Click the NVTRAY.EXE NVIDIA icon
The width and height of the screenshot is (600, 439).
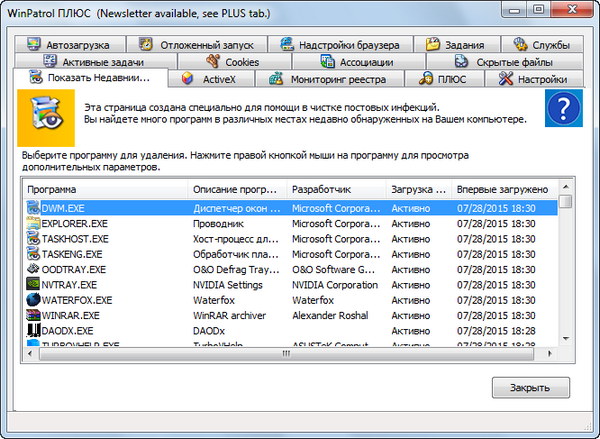click(x=33, y=284)
